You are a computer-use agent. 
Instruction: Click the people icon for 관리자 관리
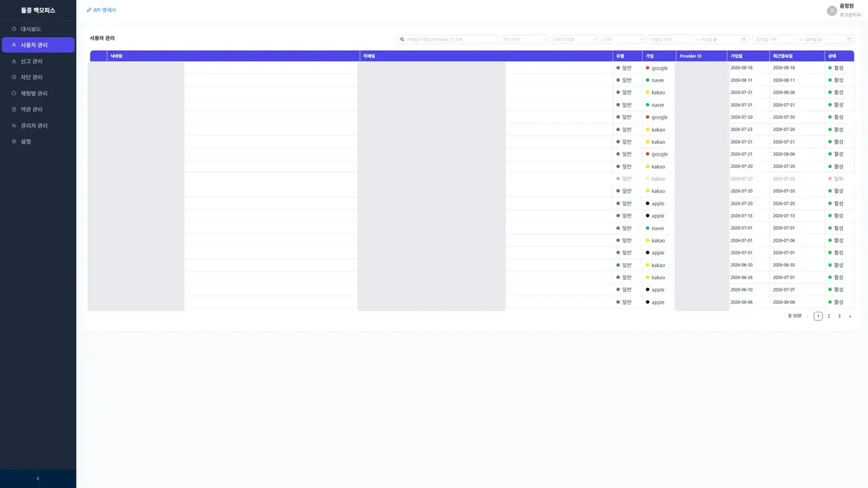click(x=14, y=125)
